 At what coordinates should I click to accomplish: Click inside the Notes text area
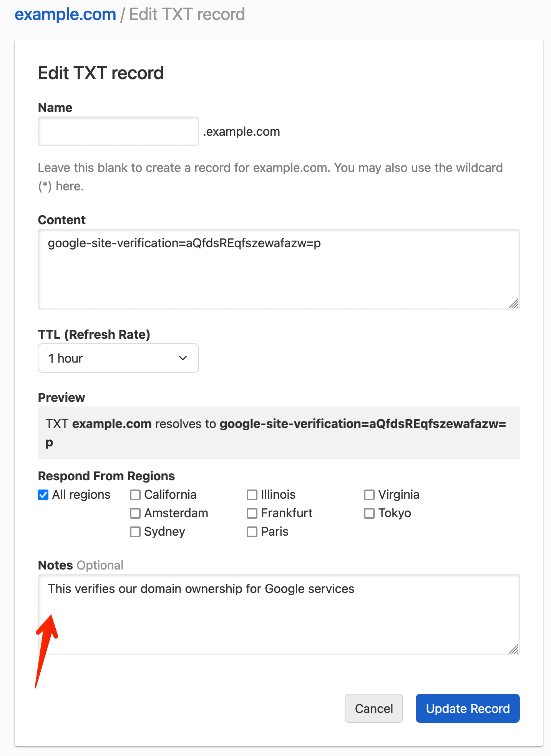[278, 614]
